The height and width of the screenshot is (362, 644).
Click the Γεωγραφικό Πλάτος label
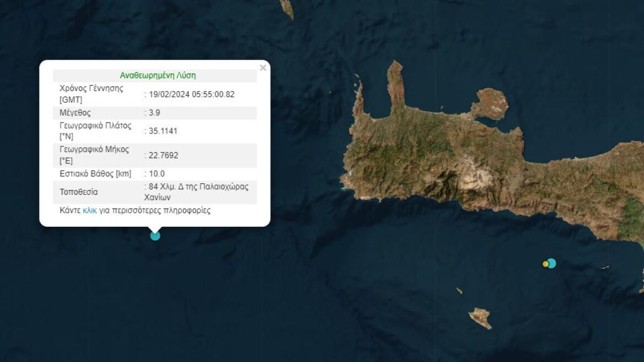tap(94, 131)
